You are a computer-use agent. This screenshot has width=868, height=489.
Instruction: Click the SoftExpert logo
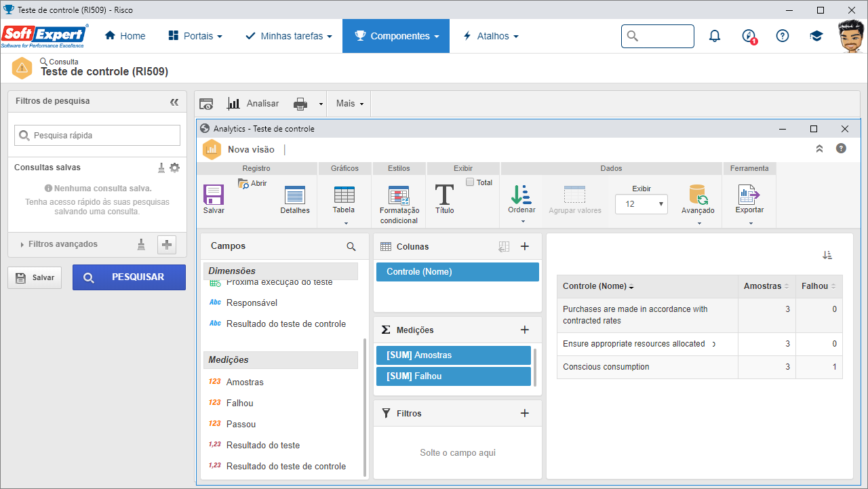45,36
